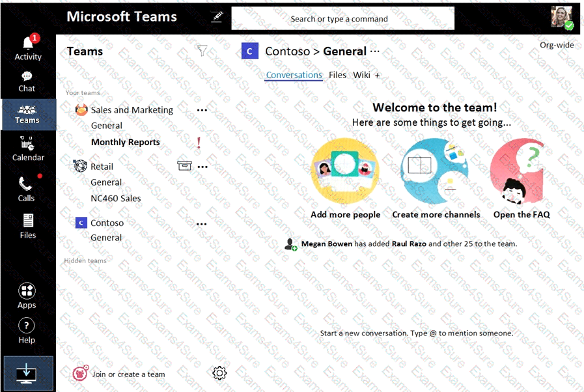The width and height of the screenshot is (584, 392).
Task: Open more options for Retail team
Action: click(202, 167)
